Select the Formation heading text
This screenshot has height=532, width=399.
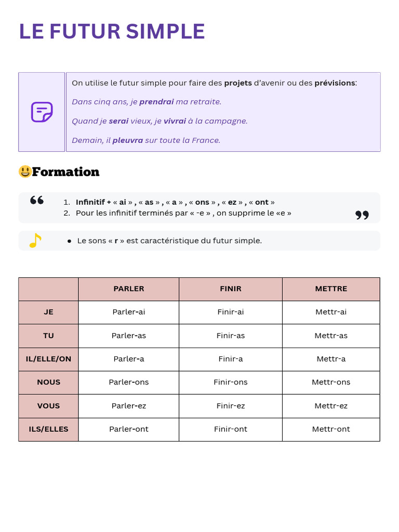(65, 172)
